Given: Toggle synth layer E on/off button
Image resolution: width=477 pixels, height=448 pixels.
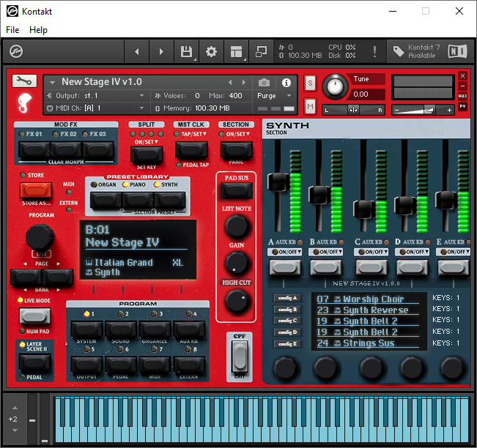Looking at the screenshot, I should pos(454,268).
